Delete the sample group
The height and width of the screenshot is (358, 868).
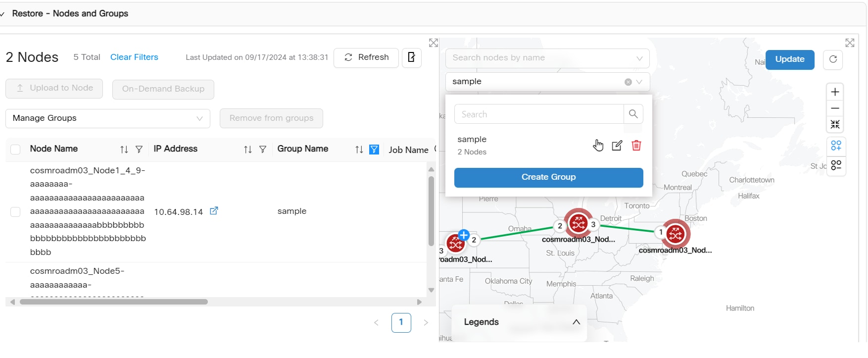[x=636, y=146]
